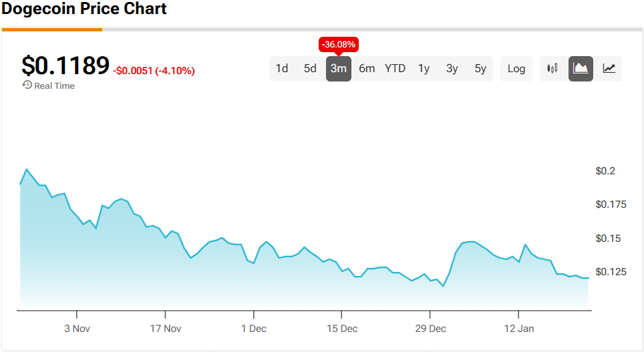Show the 5y price history
This screenshot has width=644, height=352.
pos(480,68)
